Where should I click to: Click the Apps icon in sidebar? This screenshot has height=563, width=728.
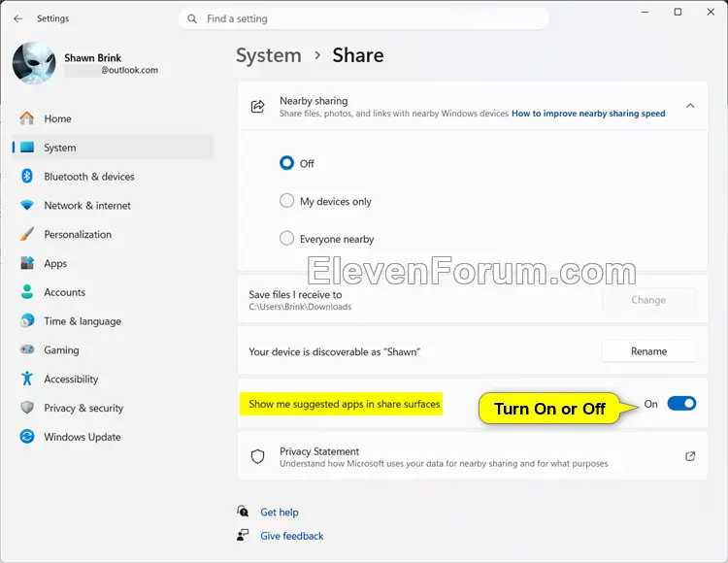27,263
